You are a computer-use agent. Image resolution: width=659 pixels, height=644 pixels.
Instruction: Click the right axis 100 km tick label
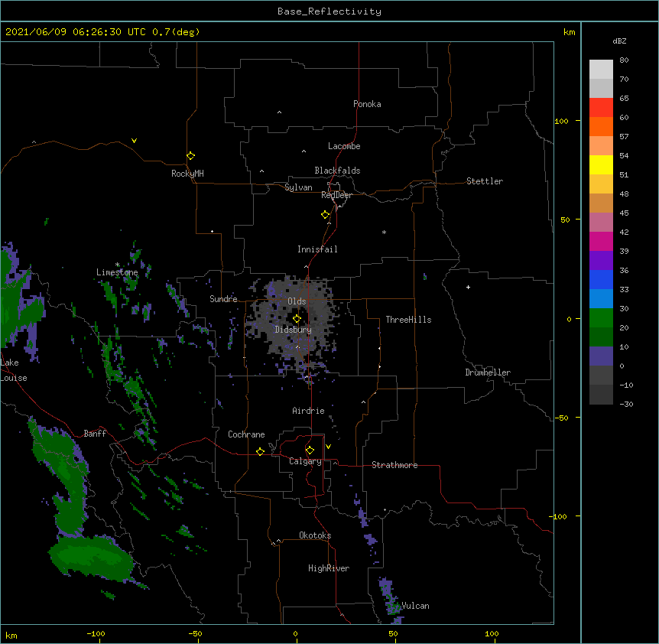(561, 121)
